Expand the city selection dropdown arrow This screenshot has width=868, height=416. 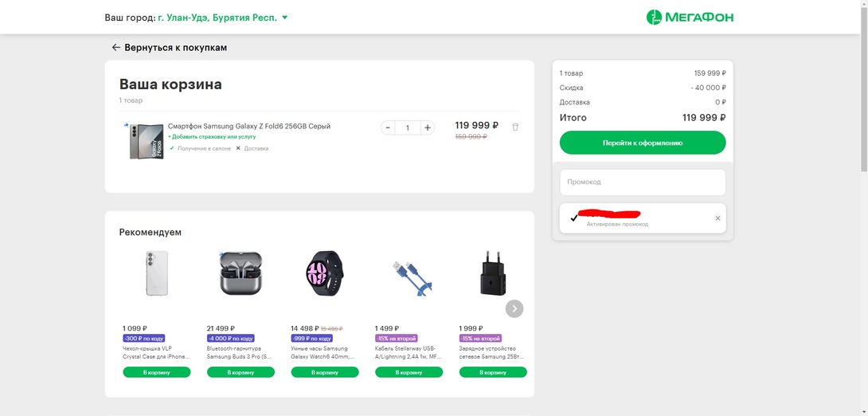point(285,18)
